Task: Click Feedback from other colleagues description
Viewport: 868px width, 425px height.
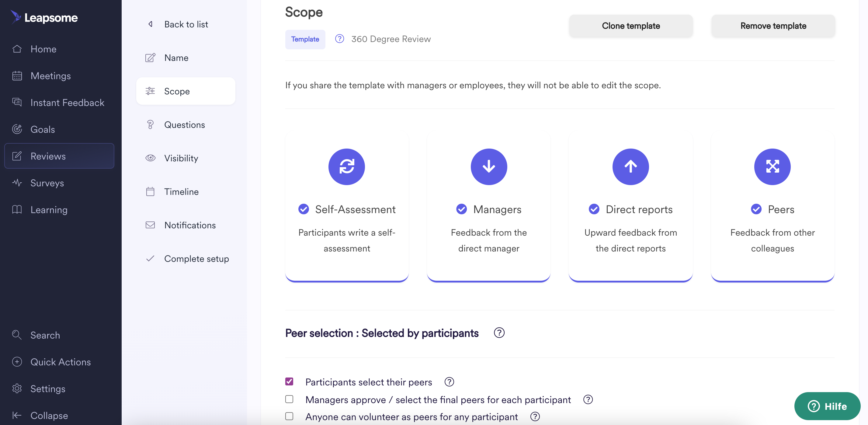Action: pyautogui.click(x=772, y=240)
